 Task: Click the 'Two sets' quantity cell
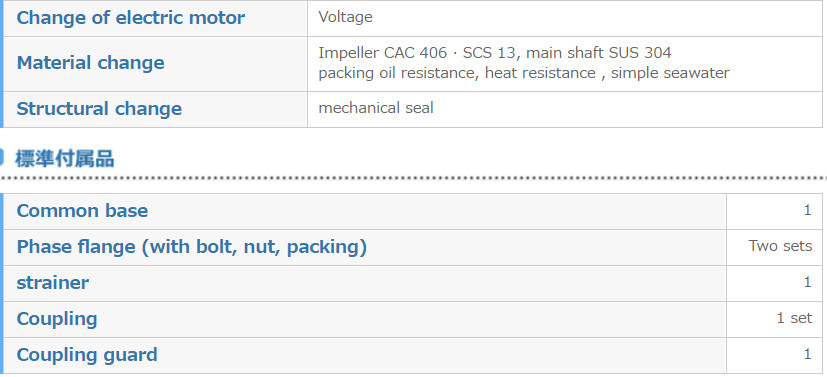tap(780, 246)
